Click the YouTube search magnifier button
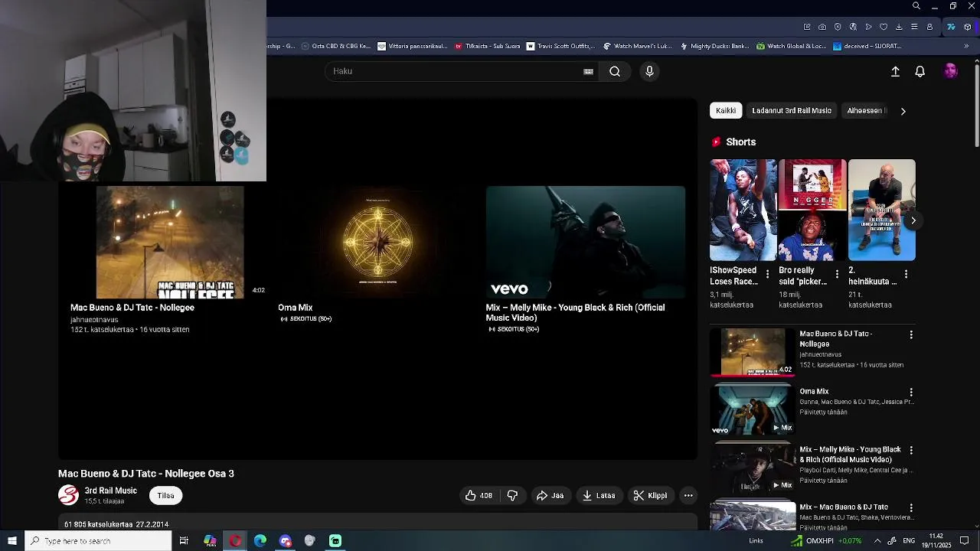This screenshot has height=551, width=980. (615, 71)
